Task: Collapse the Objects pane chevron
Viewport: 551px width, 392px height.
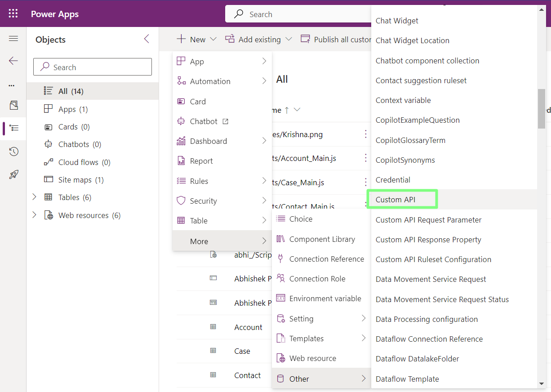Action: click(147, 39)
